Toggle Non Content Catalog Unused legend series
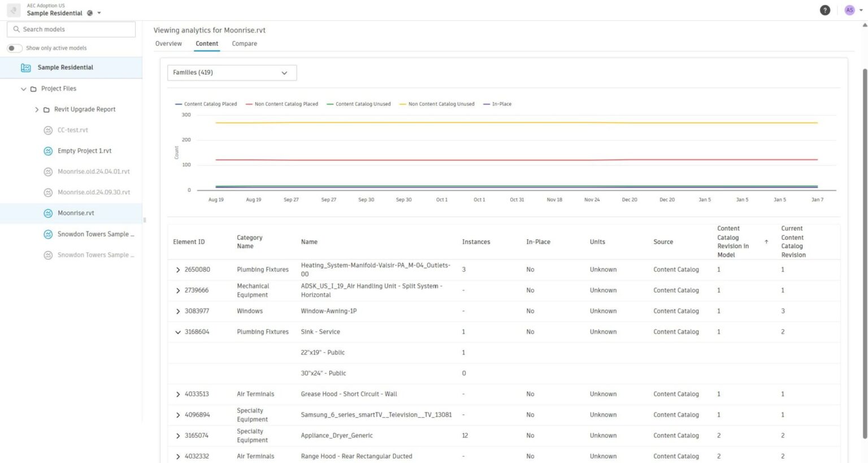Image resolution: width=868 pixels, height=463 pixels. point(437,104)
